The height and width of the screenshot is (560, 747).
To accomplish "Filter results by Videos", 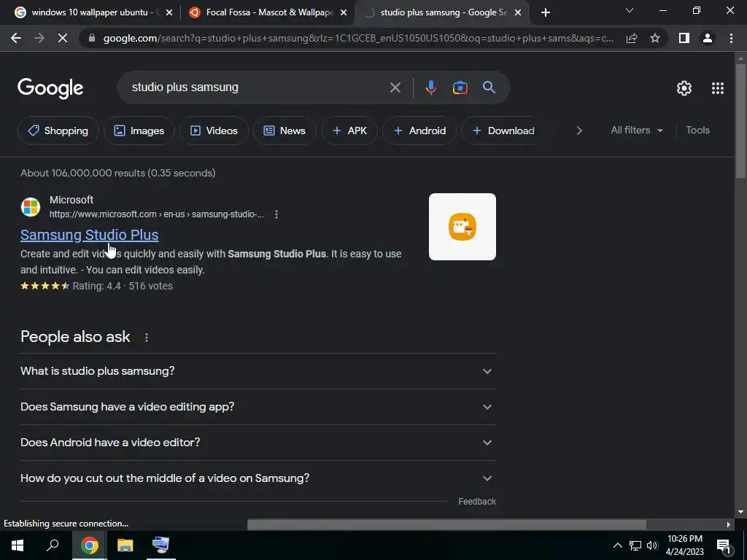I will (214, 131).
